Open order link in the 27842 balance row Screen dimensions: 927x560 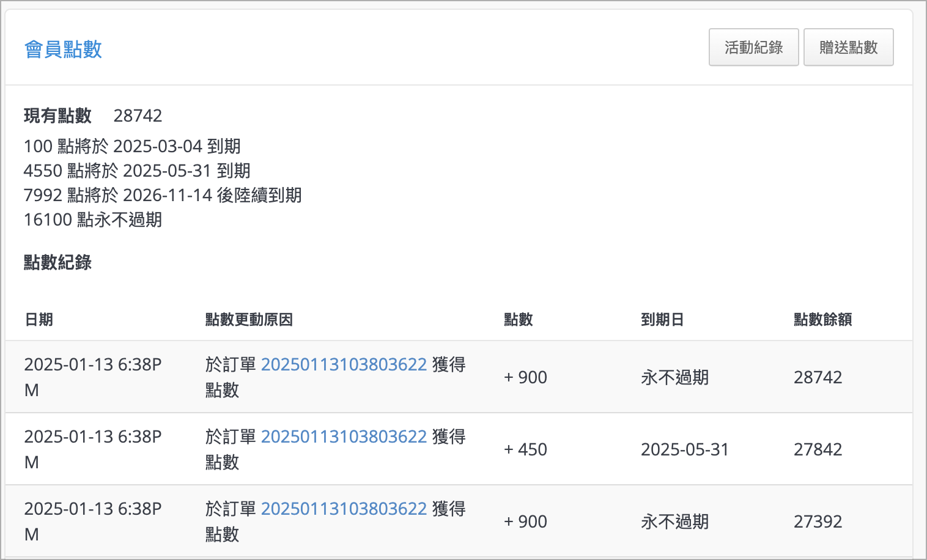[344, 437]
